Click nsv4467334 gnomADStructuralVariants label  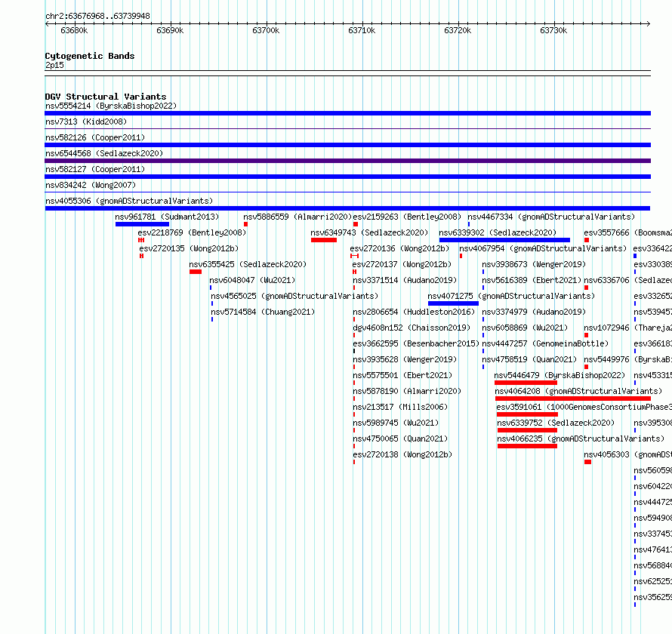(x=551, y=217)
